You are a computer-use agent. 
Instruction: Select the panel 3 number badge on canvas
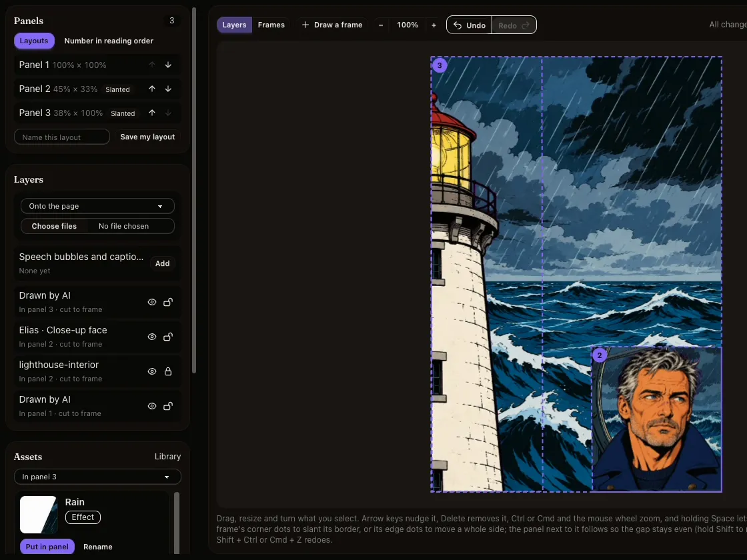tap(440, 65)
